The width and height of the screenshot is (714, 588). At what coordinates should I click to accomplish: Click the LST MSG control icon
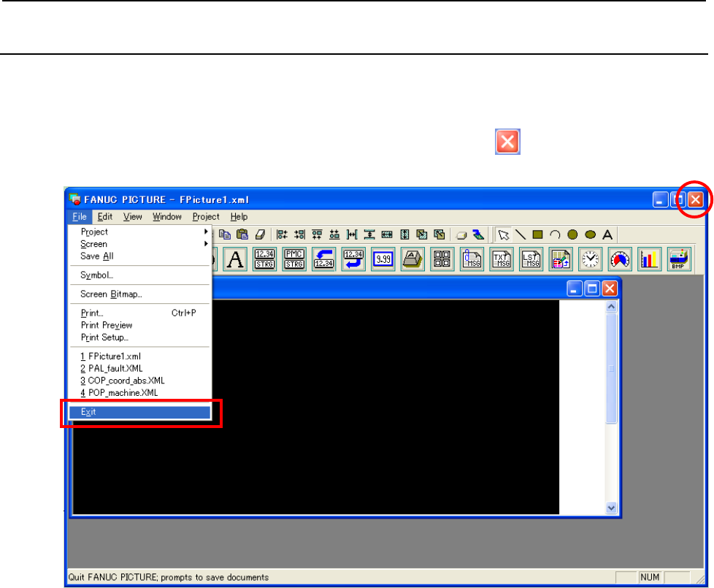pyautogui.click(x=531, y=259)
